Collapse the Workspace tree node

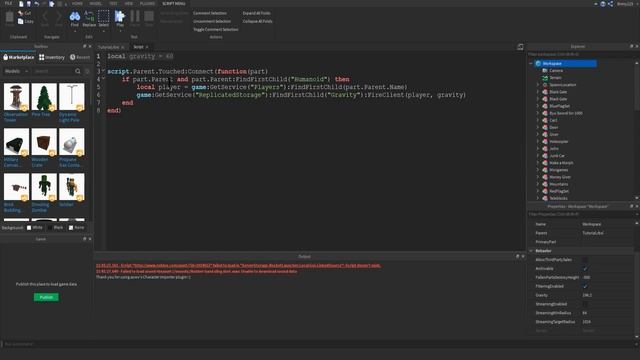click(x=531, y=64)
